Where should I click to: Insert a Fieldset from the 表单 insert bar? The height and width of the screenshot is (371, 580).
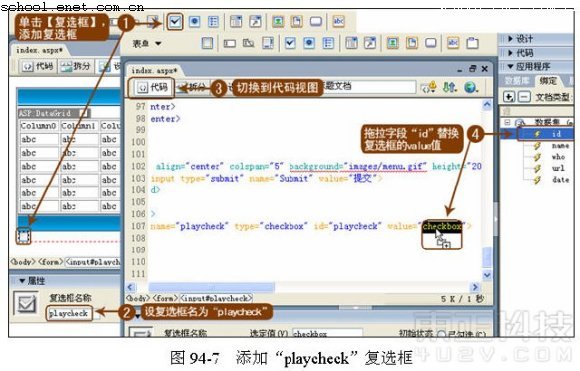[x=472, y=43]
